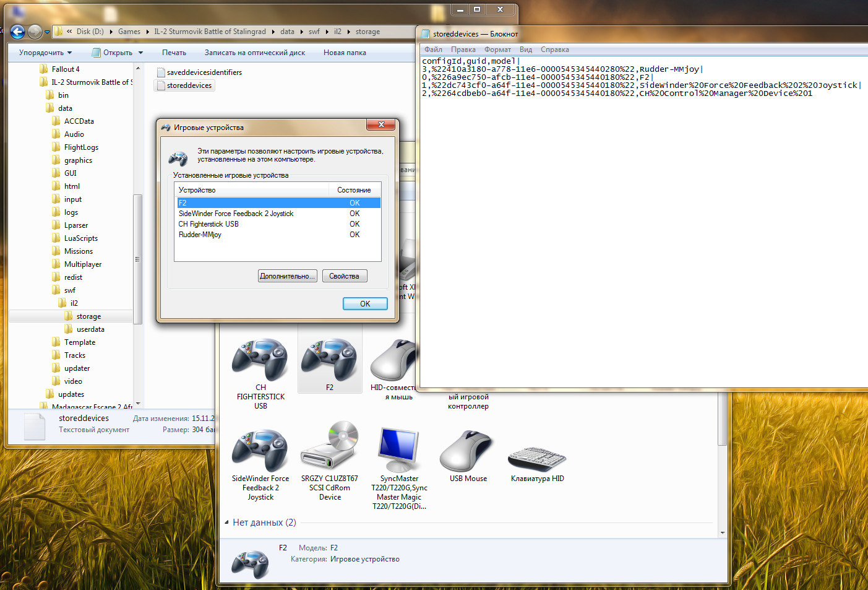Viewport: 868px width, 590px height.
Task: Select SRGZY CdRom device icon
Action: [330, 462]
